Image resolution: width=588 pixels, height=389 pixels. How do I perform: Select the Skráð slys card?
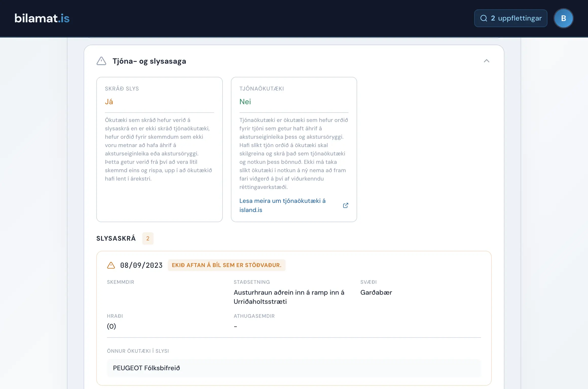(x=159, y=149)
